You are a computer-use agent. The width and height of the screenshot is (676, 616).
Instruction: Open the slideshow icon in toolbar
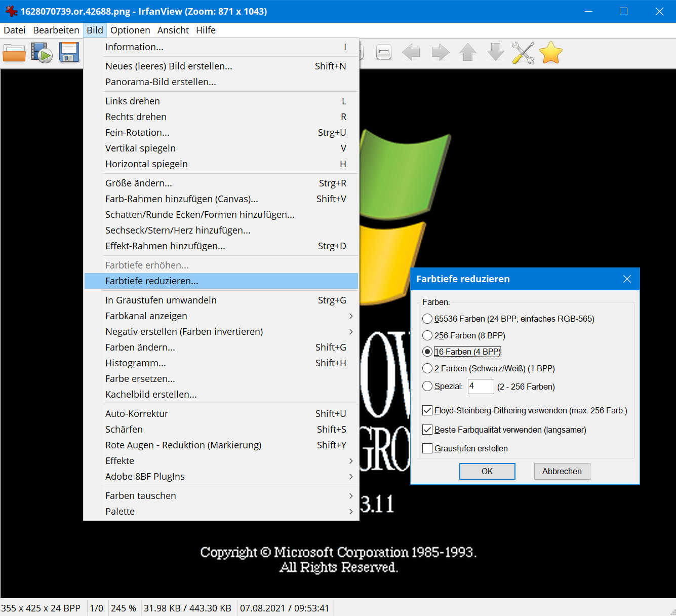[x=42, y=53]
